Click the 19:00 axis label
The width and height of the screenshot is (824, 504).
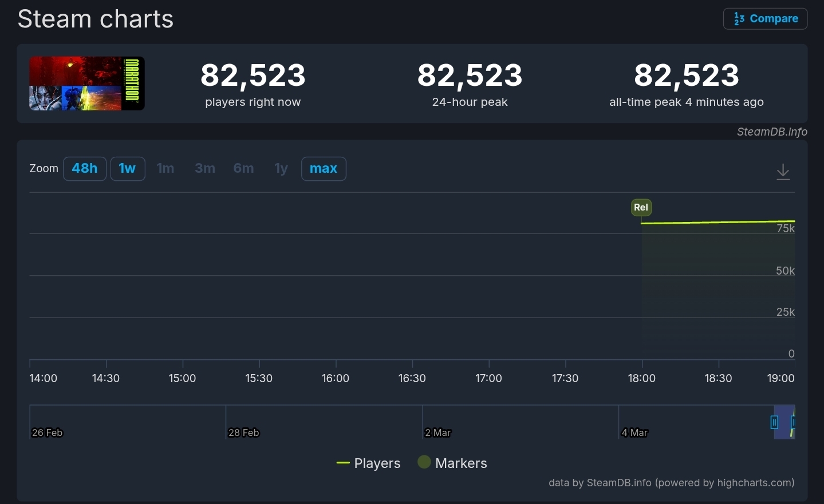click(781, 378)
